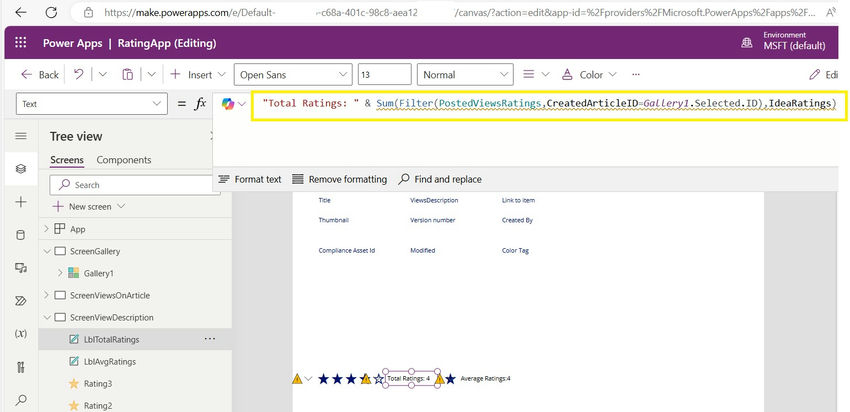The width and height of the screenshot is (850, 412).
Task: Click the Back arrow in command bar
Action: (x=27, y=74)
